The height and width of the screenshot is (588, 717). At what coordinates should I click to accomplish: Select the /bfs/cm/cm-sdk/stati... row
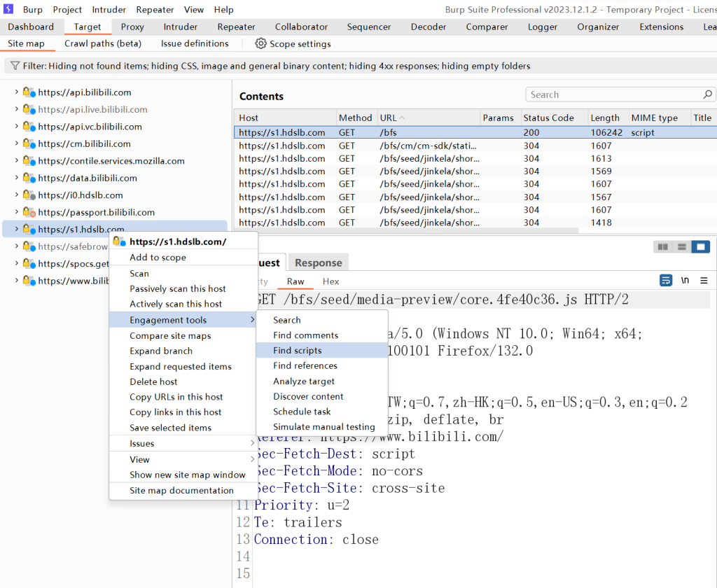475,146
